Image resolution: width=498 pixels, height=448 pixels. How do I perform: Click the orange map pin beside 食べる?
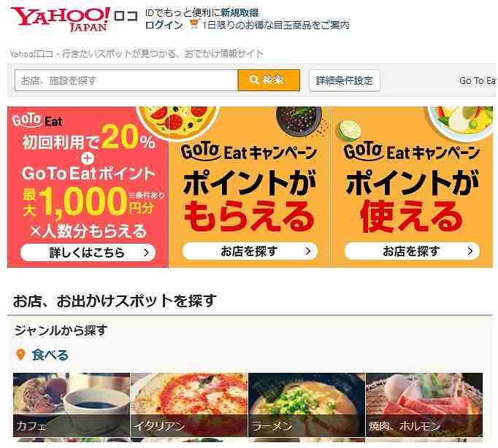coord(20,355)
